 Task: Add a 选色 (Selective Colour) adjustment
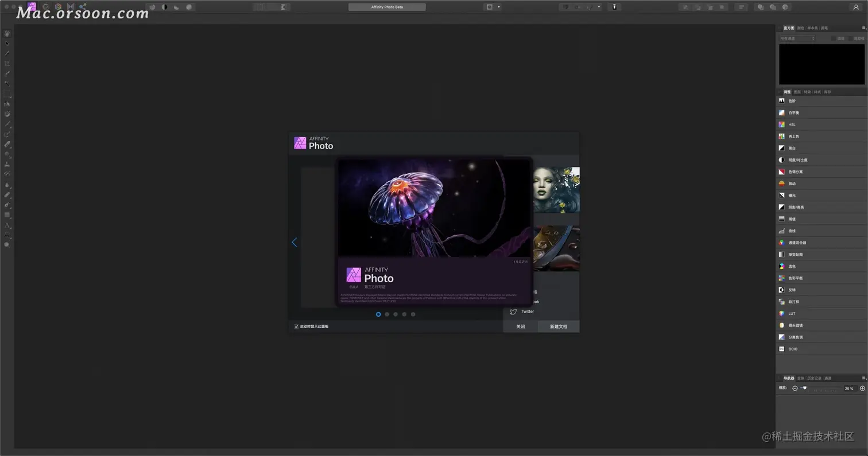coord(821,266)
